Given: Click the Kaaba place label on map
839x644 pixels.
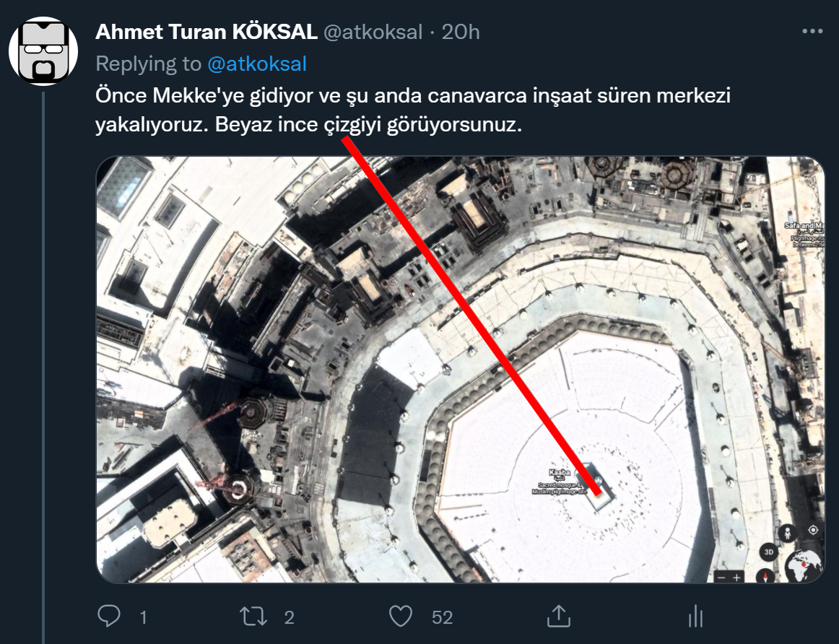Looking at the screenshot, I should coord(560,473).
